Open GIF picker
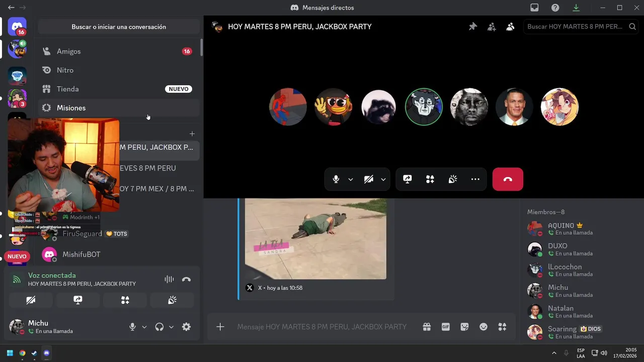Image resolution: width=644 pixels, height=362 pixels. 445,327
